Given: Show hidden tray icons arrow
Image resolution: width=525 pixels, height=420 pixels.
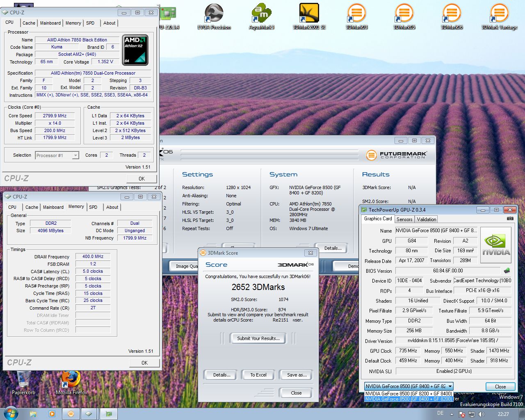Looking at the screenshot, I should (452, 414).
